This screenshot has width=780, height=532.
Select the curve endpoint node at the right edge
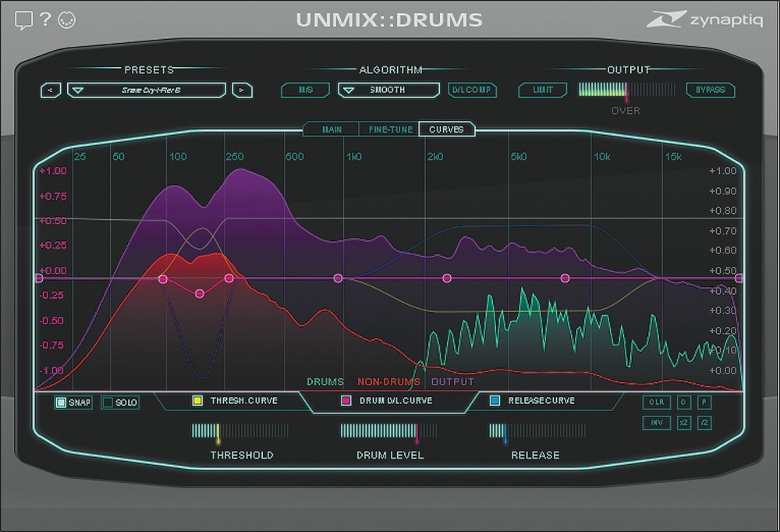[x=739, y=278]
